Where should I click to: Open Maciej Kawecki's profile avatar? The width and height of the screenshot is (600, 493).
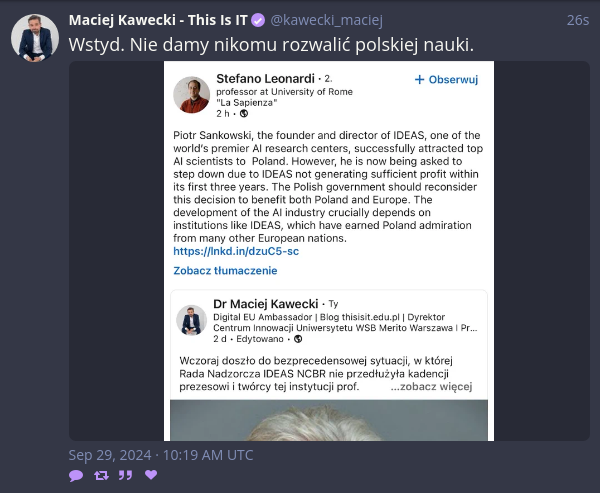pyautogui.click(x=35, y=38)
